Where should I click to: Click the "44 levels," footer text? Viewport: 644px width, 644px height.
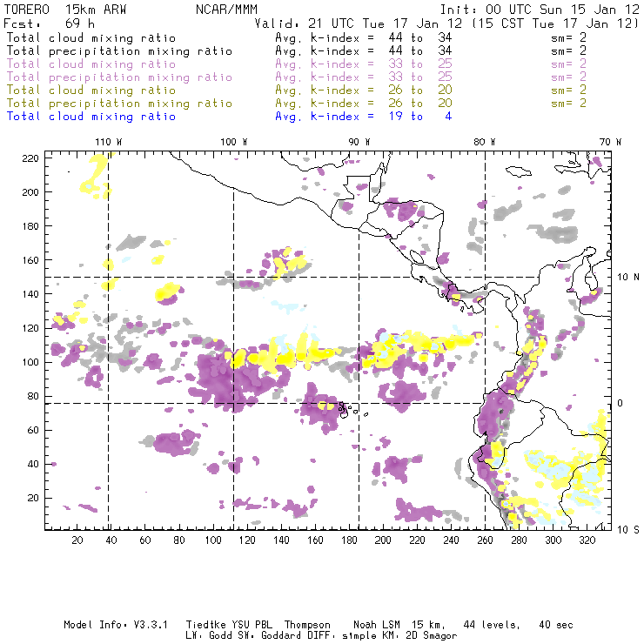(x=492, y=625)
